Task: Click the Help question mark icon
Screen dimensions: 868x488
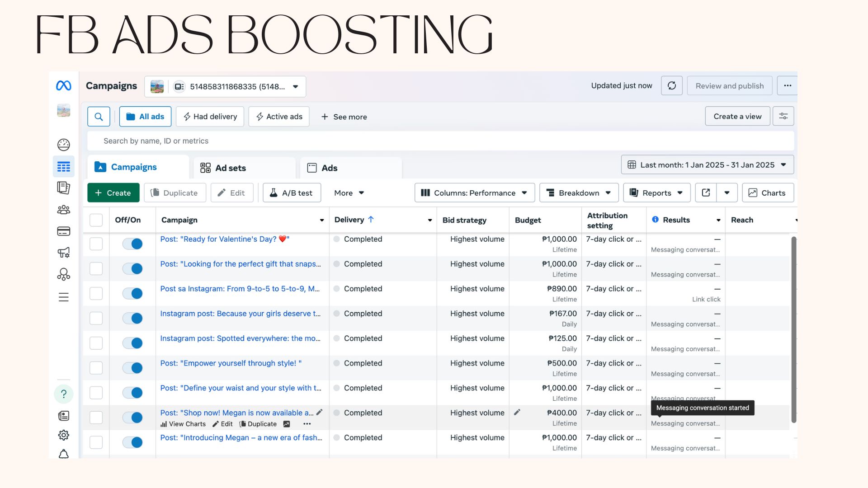Action: pos(64,394)
